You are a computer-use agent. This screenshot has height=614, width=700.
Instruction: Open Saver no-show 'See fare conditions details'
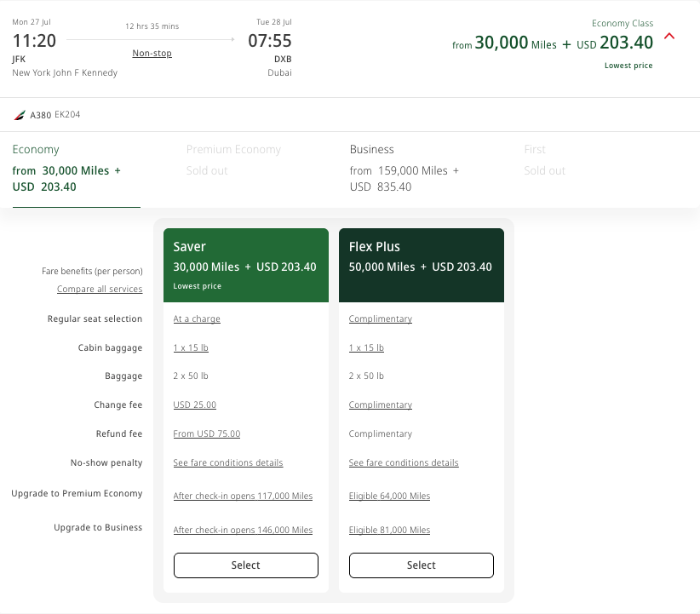pos(228,462)
